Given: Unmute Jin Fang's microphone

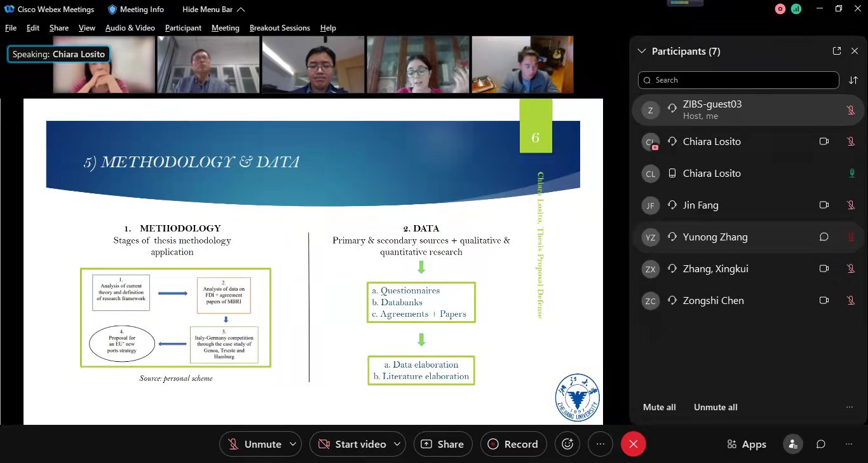Looking at the screenshot, I should [x=851, y=205].
